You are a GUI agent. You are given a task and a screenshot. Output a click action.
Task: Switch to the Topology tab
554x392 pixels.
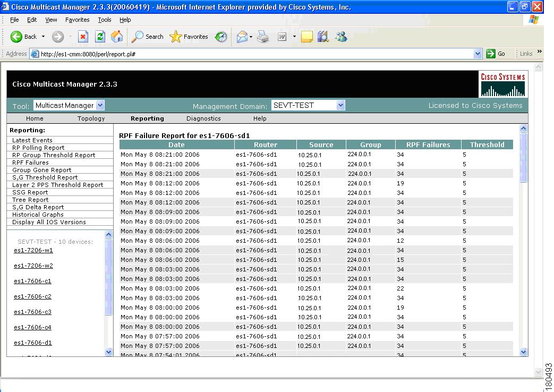coord(91,118)
